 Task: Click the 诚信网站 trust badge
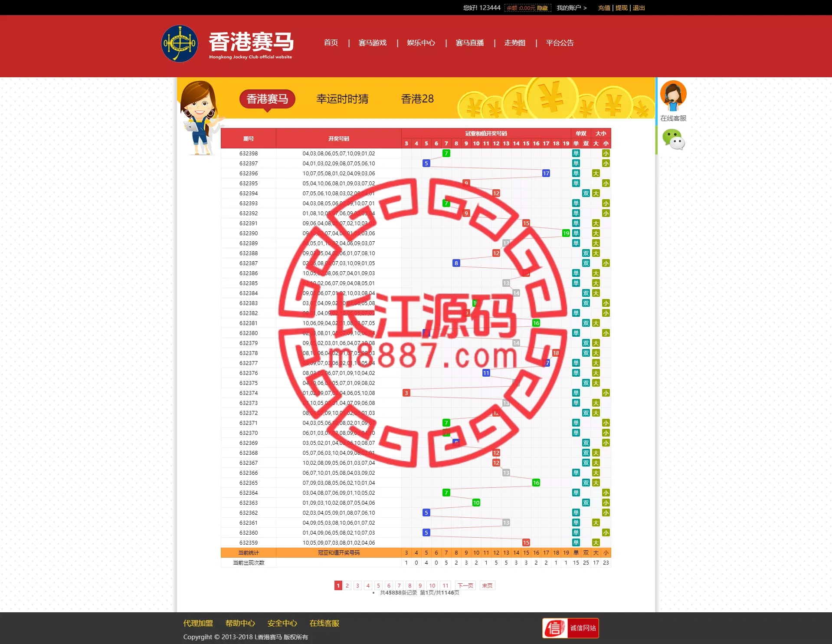tap(570, 628)
